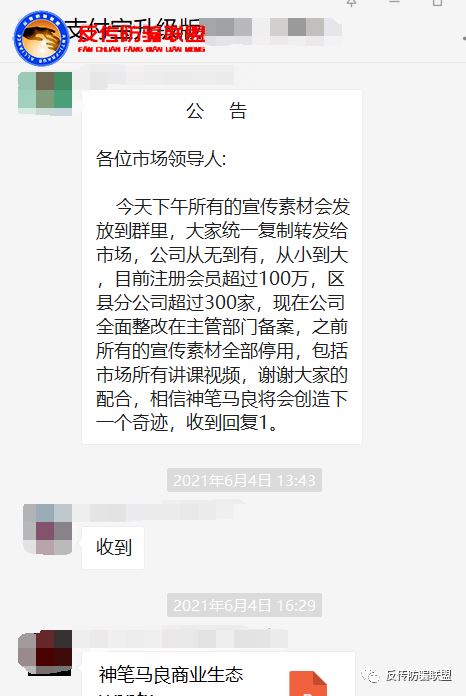This screenshot has height=696, width=466.
Task: Click the 收到 reply message bubble
Action: pyautogui.click(x=113, y=548)
